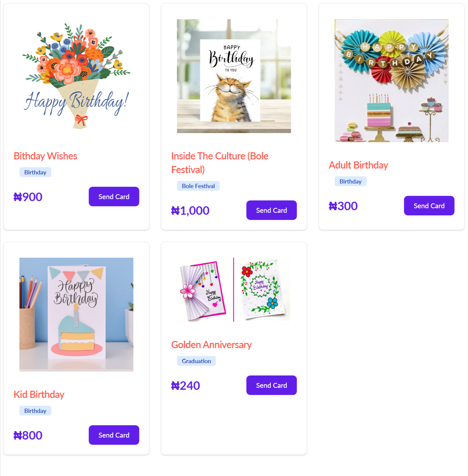Open the Golden Anniversary title link

pos(211,345)
